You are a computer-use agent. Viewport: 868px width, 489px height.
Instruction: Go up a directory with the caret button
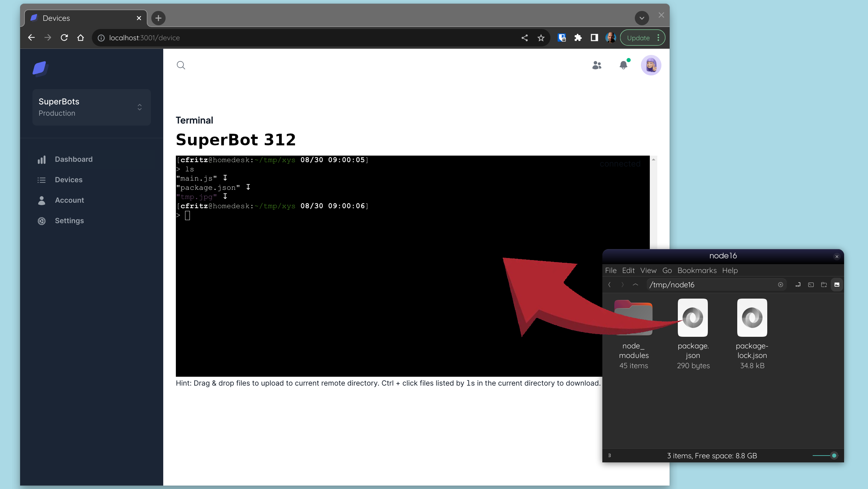pyautogui.click(x=635, y=284)
